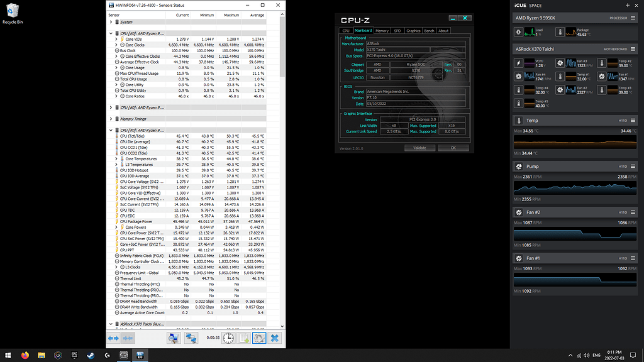Add a widget with iCUE plus icon
The height and width of the screenshot is (362, 644).
point(627,5)
